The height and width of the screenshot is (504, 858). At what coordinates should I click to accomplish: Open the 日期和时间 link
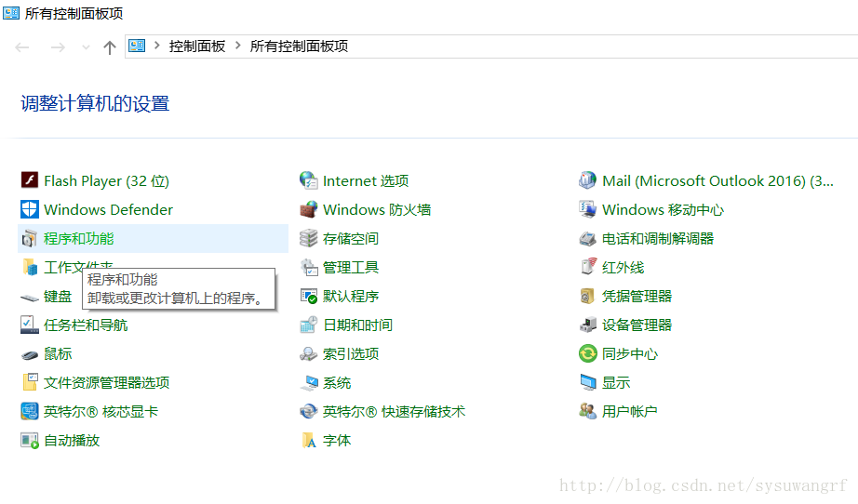[358, 325]
